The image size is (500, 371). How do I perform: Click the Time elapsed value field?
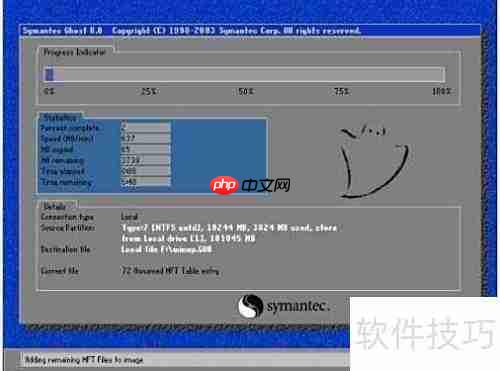click(146, 171)
